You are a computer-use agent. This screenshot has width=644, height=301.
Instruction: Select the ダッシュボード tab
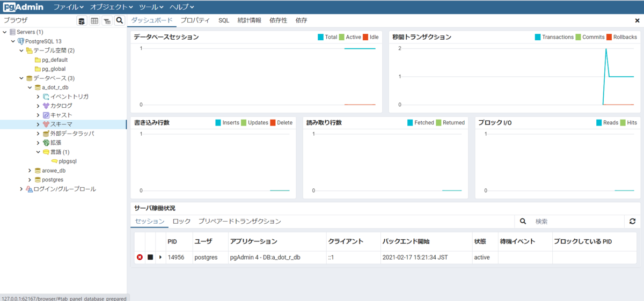click(152, 20)
